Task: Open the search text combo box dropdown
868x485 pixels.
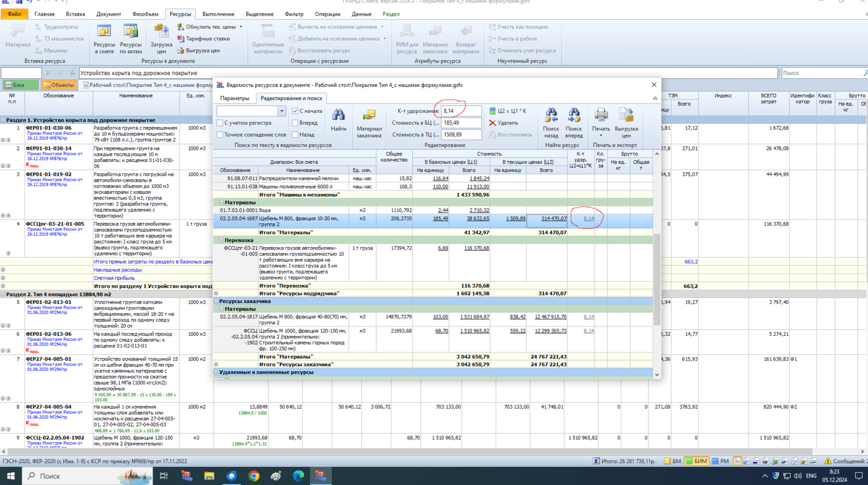Action: pos(281,111)
